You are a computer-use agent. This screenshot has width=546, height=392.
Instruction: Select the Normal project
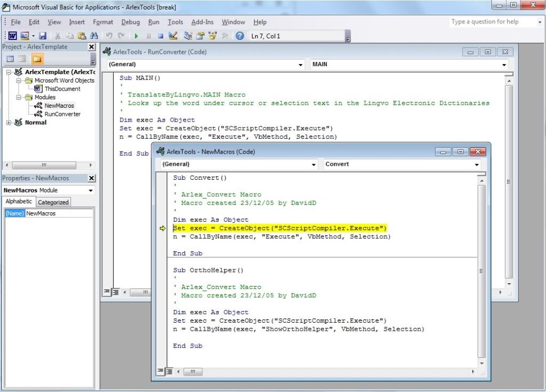tap(36, 123)
